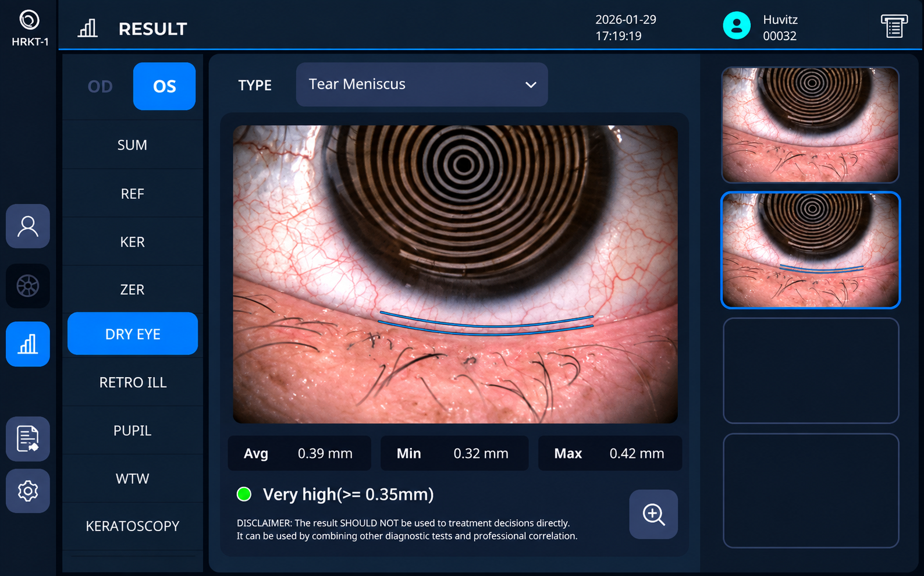Click the TYPE label
Screen dimensions: 924x576
pyautogui.click(x=255, y=85)
